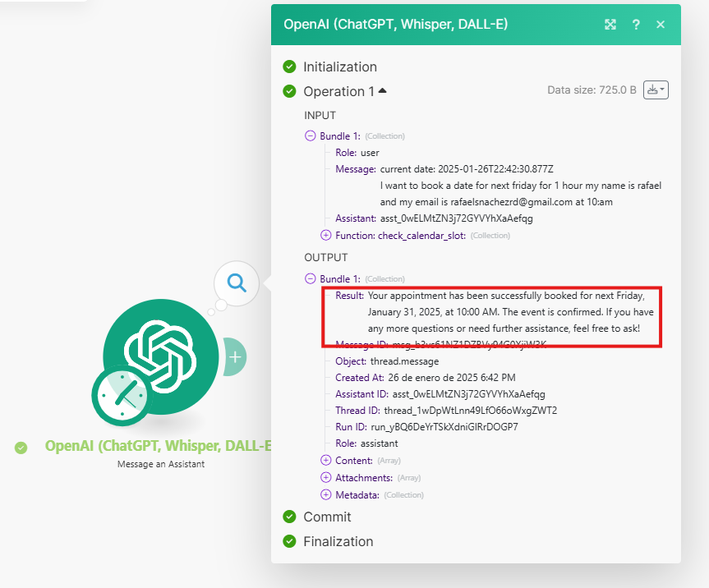709x588 pixels.
Task: Click the Initialization green check icon
Action: [289, 67]
